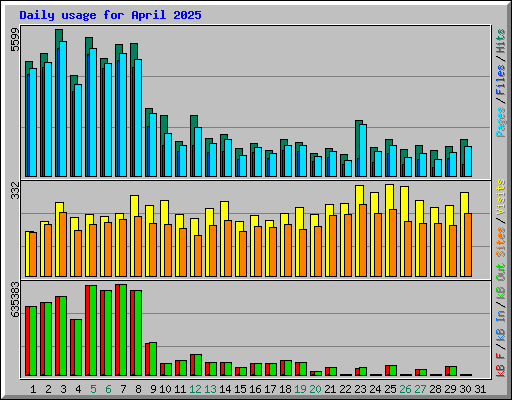Click the 'Daily usage for April 2025' title
Viewport: 512px width, 400px height.
[110, 15]
